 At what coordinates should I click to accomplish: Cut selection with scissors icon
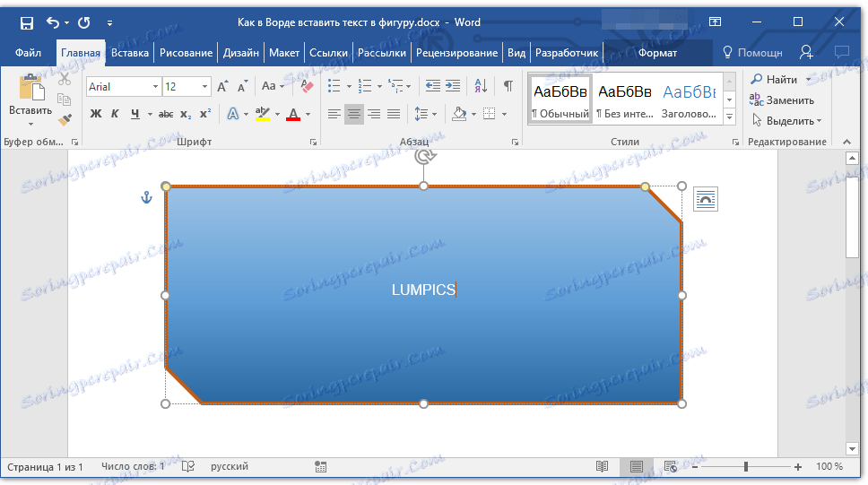click(65, 79)
